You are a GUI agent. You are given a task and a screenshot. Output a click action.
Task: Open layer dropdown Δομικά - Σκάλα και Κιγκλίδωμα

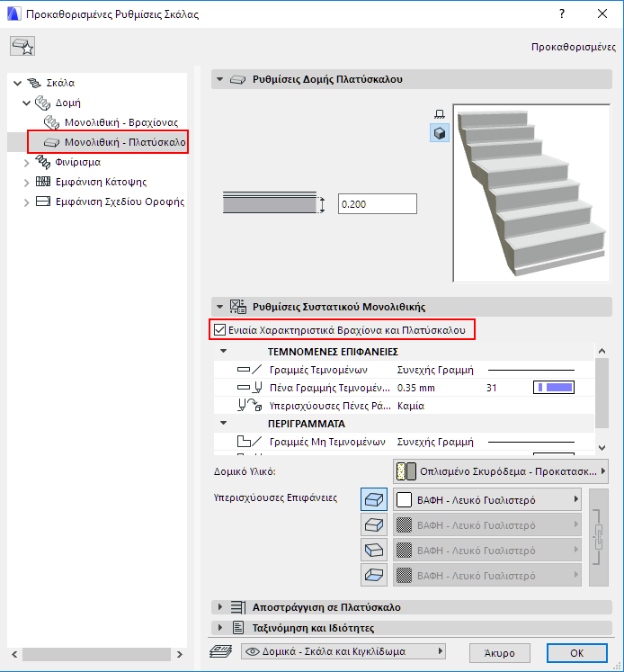[343, 651]
